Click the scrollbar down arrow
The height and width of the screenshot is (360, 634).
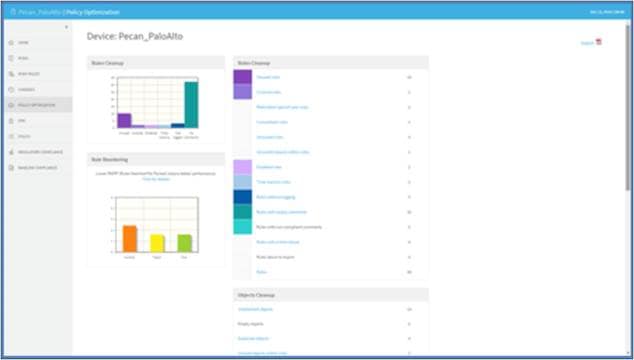pos(628,354)
